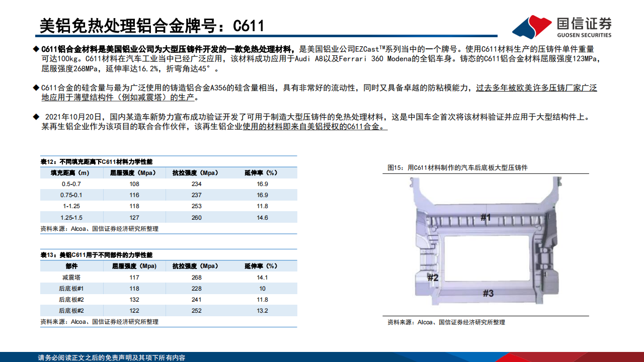Image resolution: width=644 pixels, height=362 pixels.
Task: Click tensile strength 228 for 后底板#1
Action: pos(196,289)
